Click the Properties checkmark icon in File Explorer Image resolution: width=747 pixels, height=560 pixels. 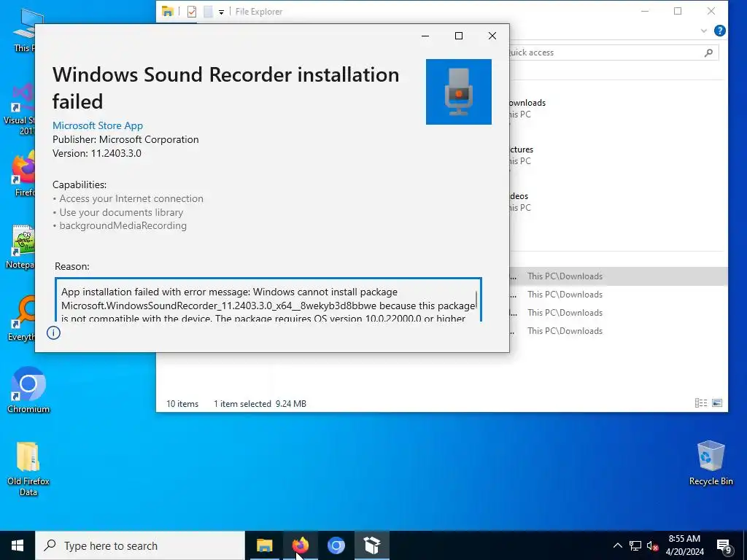point(192,12)
